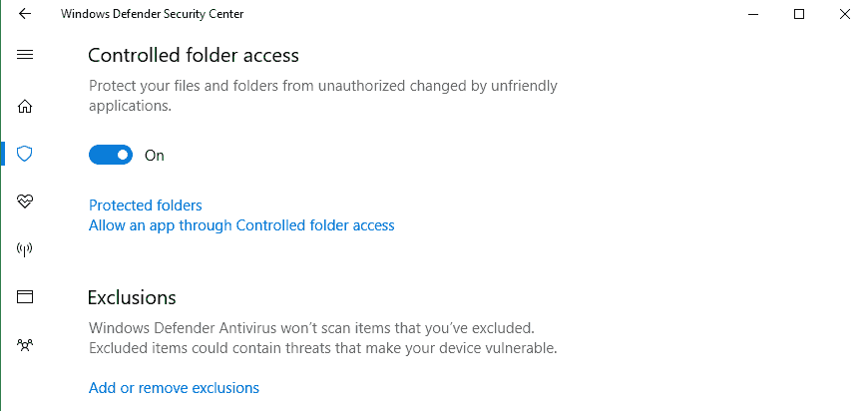Click the Exclusions description paragraph
This screenshot has width=868, height=411.
322,338
